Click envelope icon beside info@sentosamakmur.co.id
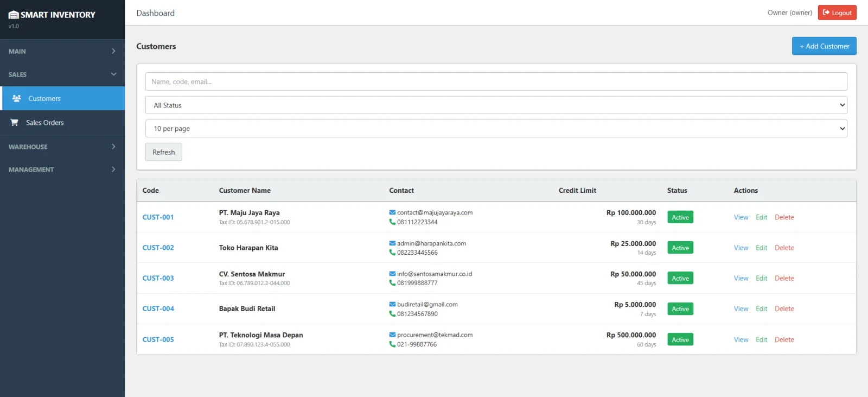Image resolution: width=868 pixels, height=397 pixels. [x=392, y=274]
